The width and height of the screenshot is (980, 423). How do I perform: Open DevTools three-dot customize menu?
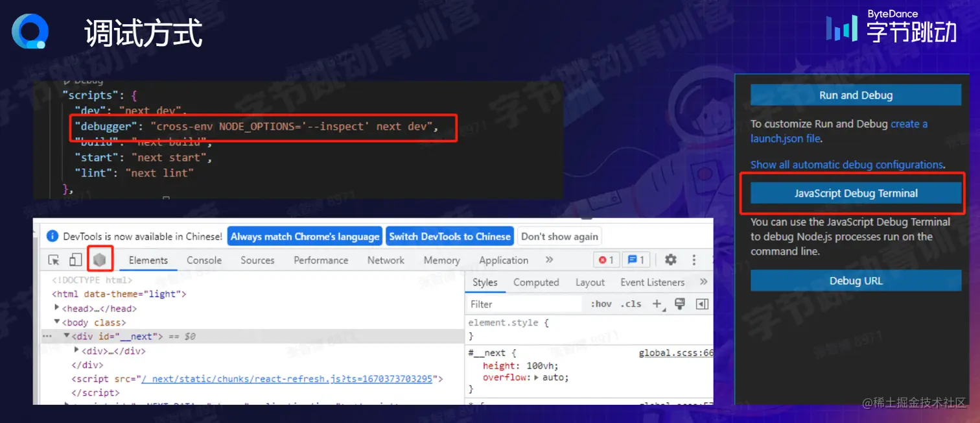(694, 260)
